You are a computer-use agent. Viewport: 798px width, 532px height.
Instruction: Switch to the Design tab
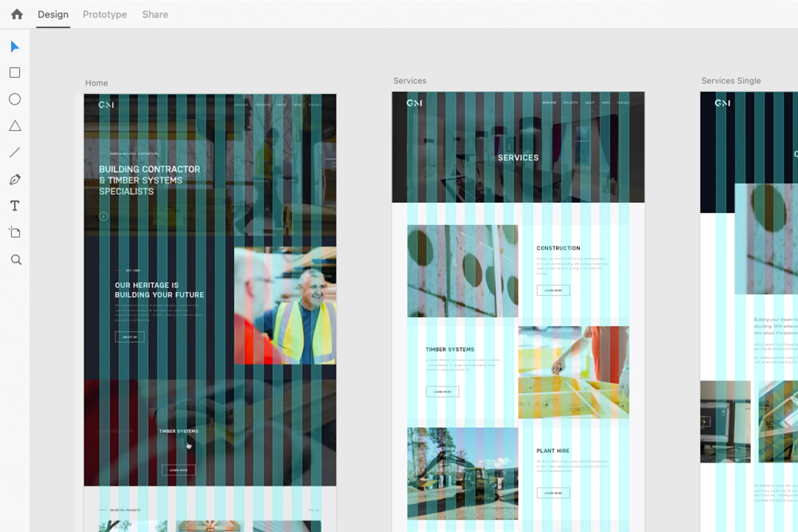[53, 14]
